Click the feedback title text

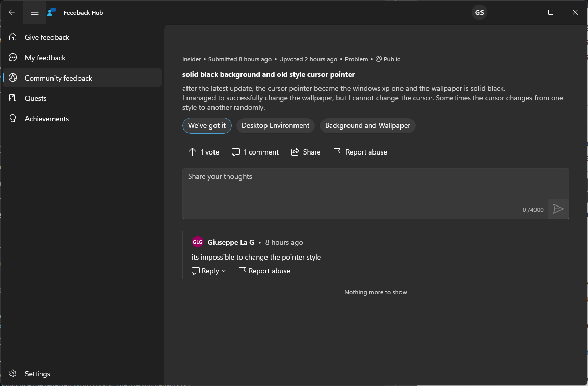[269, 74]
